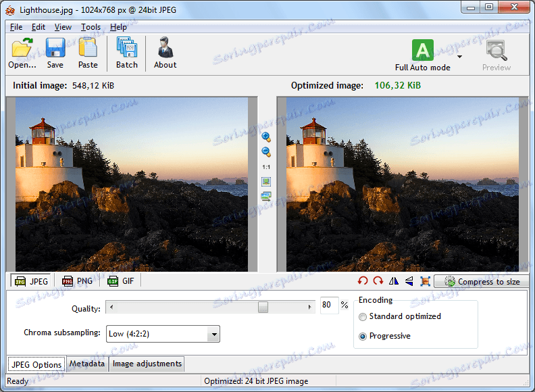This screenshot has height=392, width=535.
Task: Select the JPEG Options tab
Action: 36,365
